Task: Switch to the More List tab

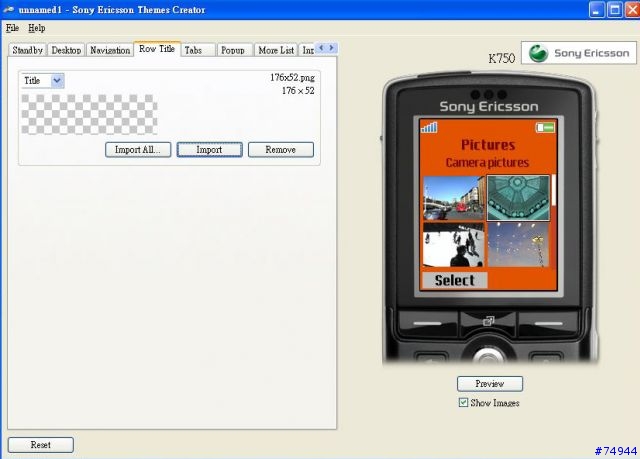Action: tap(276, 50)
